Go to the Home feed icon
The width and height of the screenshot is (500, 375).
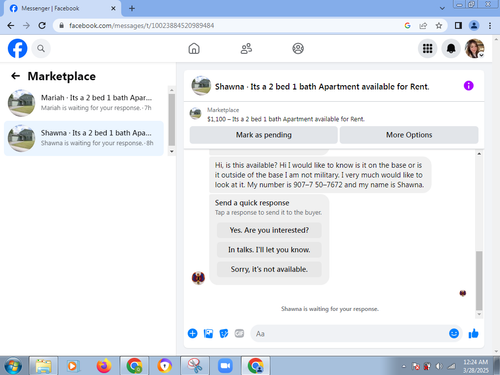(194, 49)
